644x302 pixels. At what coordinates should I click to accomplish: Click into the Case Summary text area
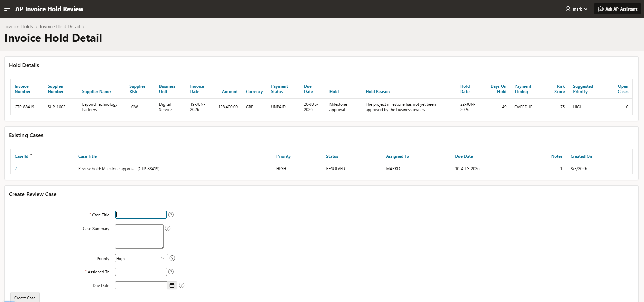point(139,236)
